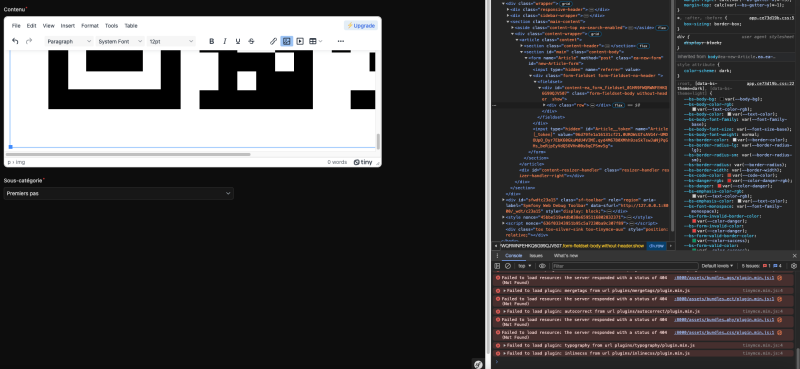Click the p element path in status bar

[9, 162]
